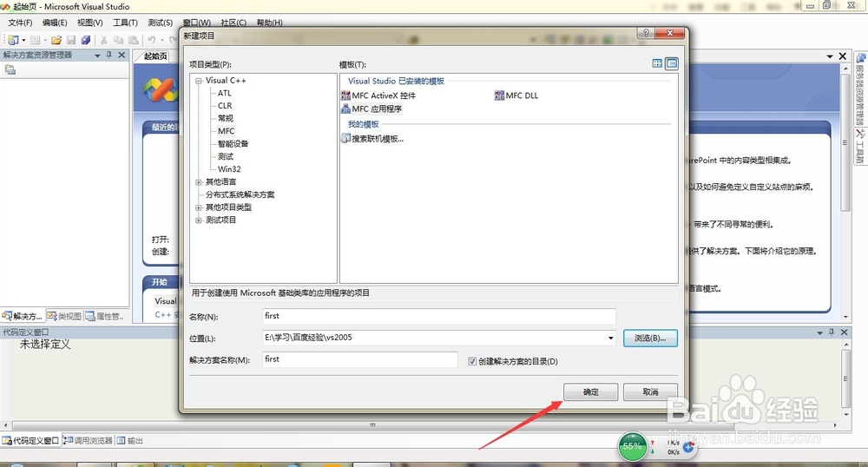Open Add New Item dropdown arrow
This screenshot has width=868, height=467.
[x=45, y=40]
